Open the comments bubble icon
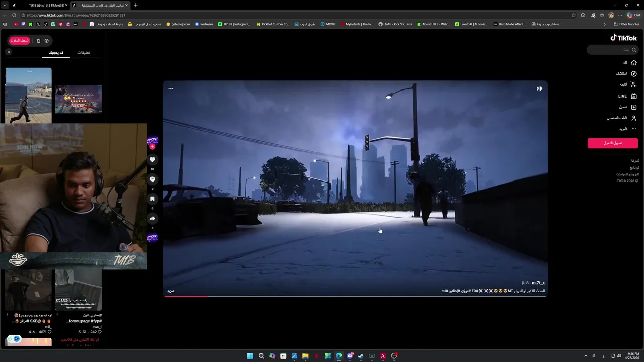Screen dimensions: 644x362 tap(152, 179)
